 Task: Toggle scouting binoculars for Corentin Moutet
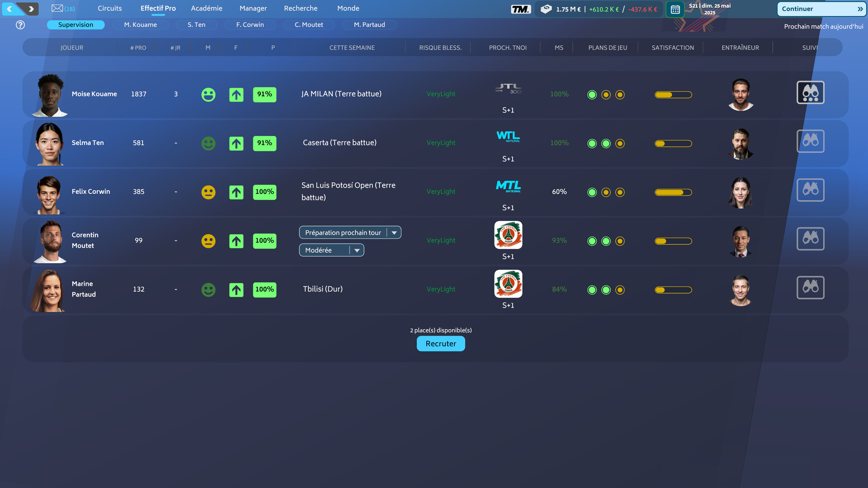pyautogui.click(x=810, y=239)
